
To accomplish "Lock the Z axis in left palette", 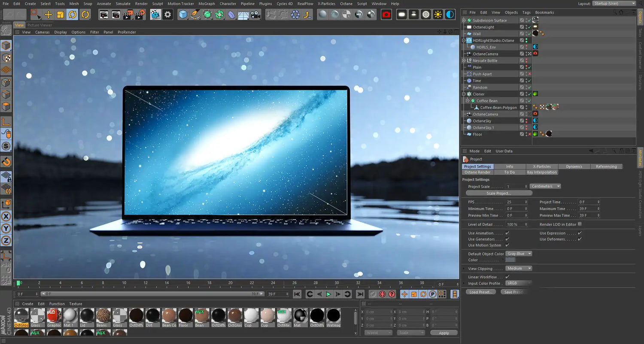I will (6, 240).
